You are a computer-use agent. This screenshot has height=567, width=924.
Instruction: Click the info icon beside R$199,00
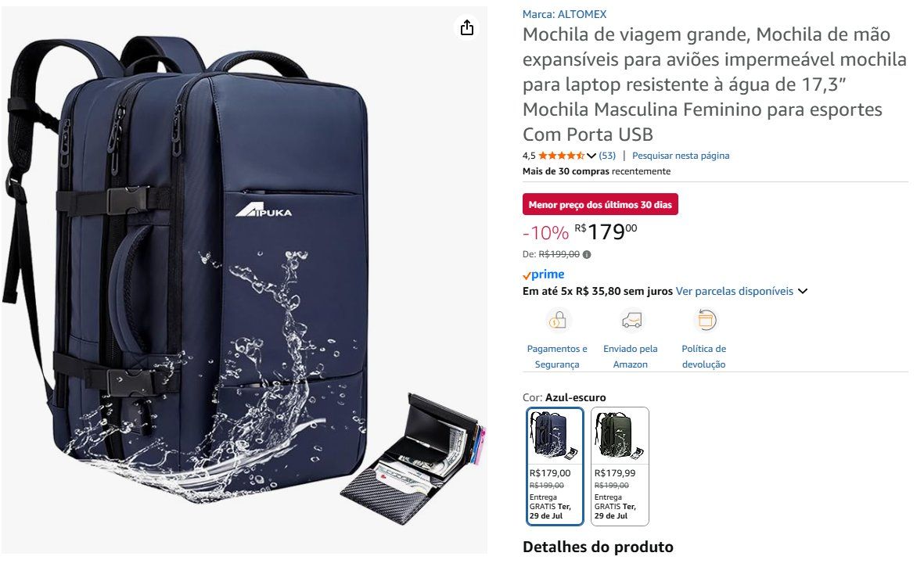tap(587, 254)
